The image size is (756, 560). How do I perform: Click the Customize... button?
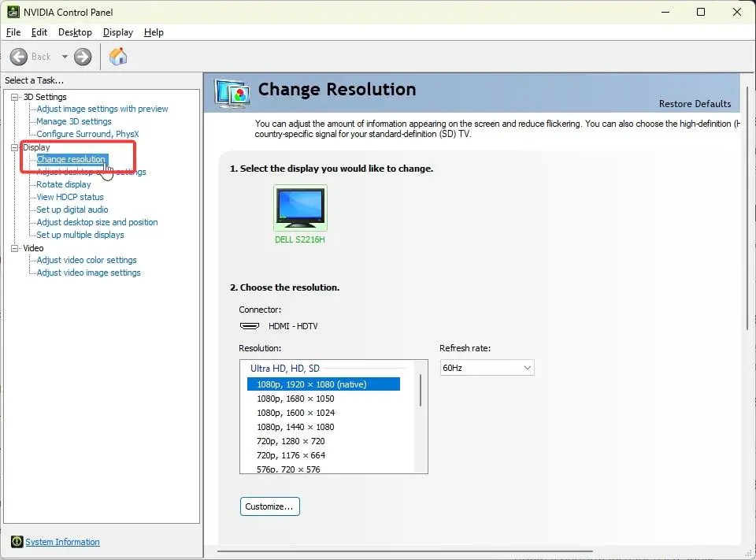pos(270,506)
